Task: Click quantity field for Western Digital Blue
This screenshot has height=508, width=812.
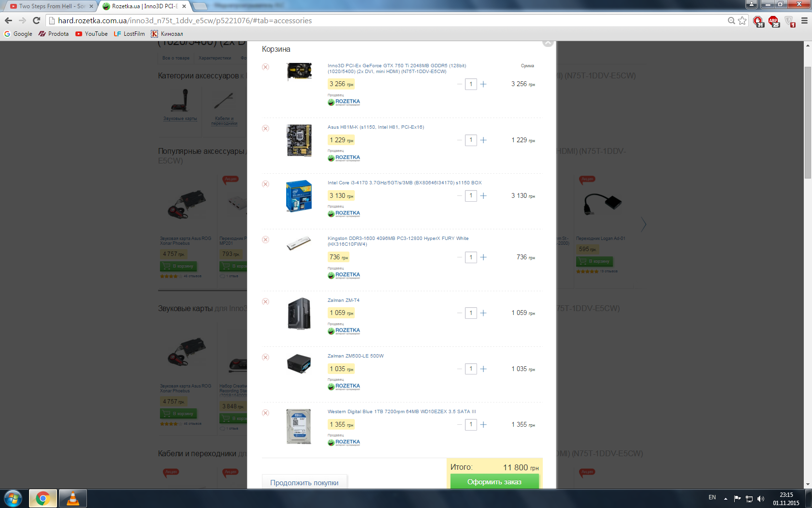Action: point(471,425)
